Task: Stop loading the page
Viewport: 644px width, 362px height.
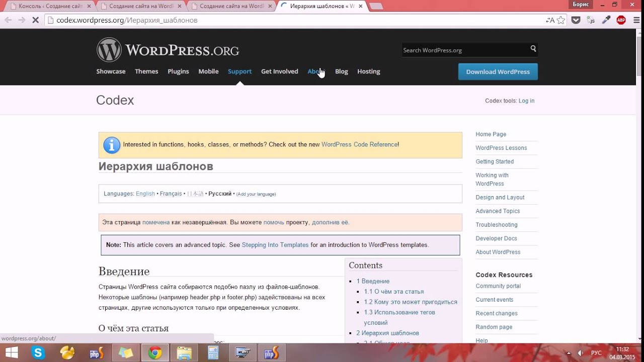Action: coord(35,20)
